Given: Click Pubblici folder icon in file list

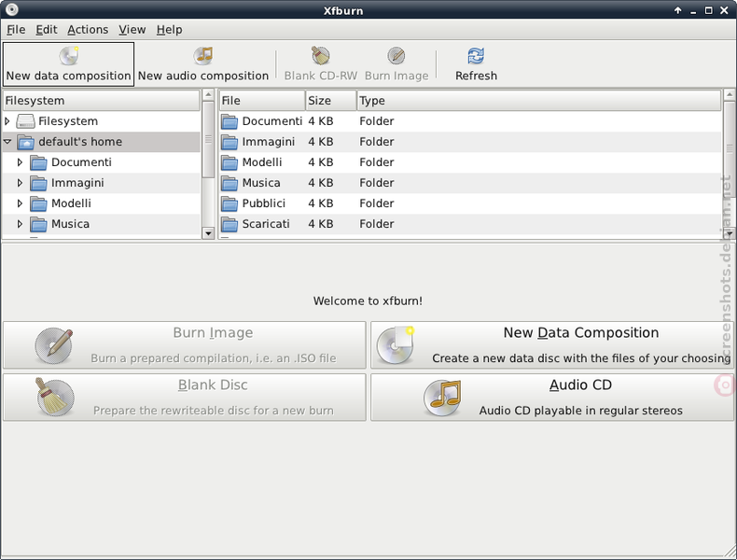Looking at the screenshot, I should (x=229, y=203).
